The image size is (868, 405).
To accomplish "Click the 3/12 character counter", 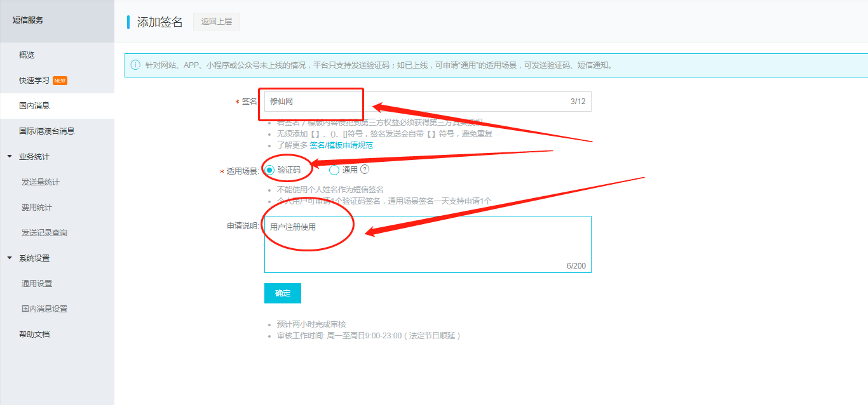I will click(x=578, y=102).
